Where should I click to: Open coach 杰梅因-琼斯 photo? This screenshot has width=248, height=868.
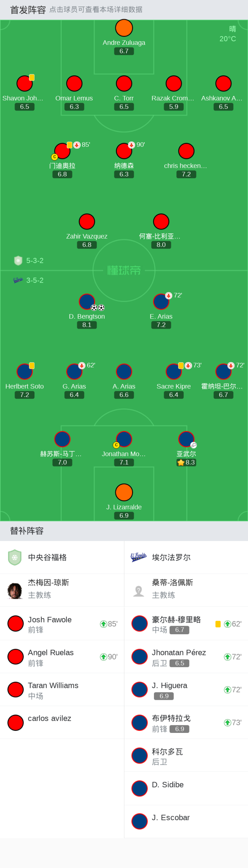tap(15, 591)
